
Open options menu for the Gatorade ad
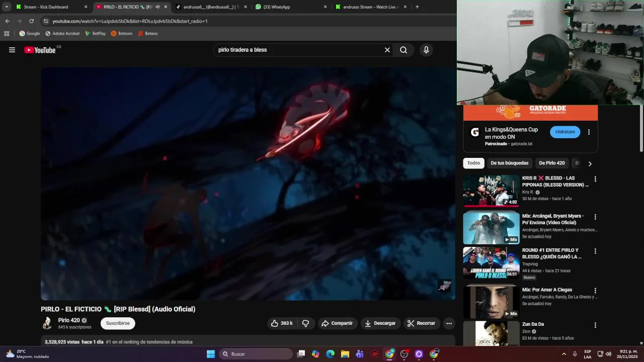[589, 132]
